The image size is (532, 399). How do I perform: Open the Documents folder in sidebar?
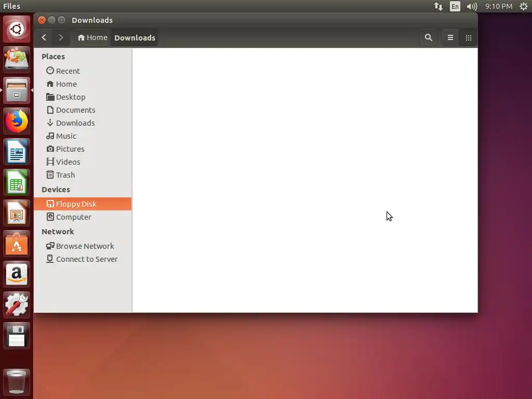[x=83, y=110]
